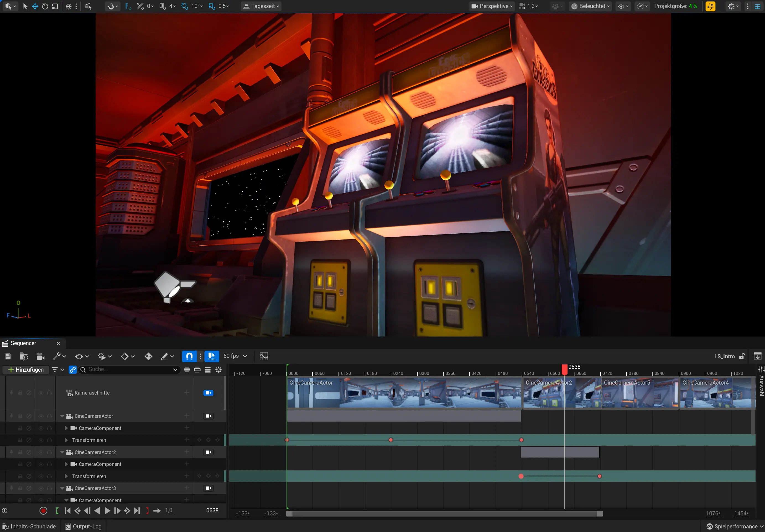
Task: Toggle snapping magnet in Sequencer toolbar
Action: click(189, 356)
